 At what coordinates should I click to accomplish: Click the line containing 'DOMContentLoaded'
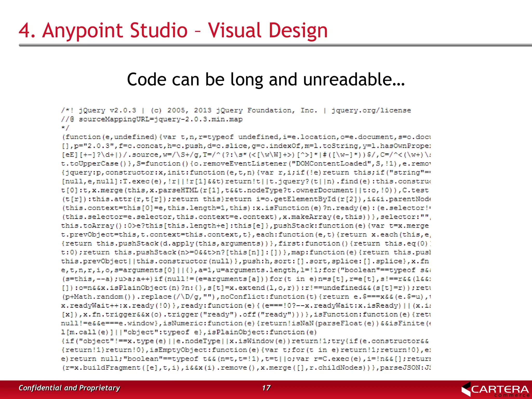246,164
